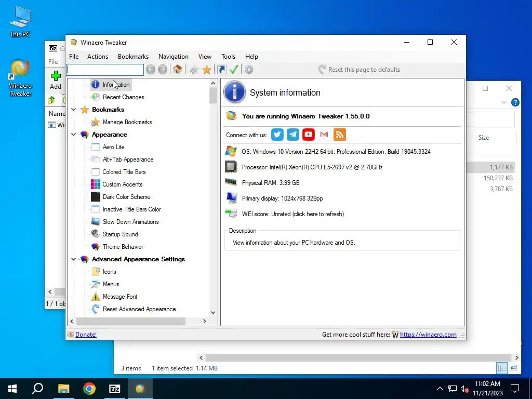Collapse the Bookmarks tree group
The image size is (532, 399).
pyautogui.click(x=73, y=110)
